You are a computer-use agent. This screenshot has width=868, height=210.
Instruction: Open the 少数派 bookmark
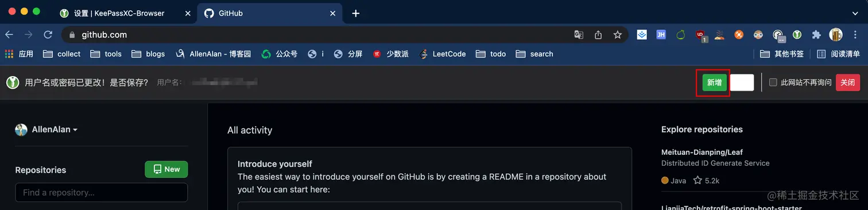pos(390,54)
